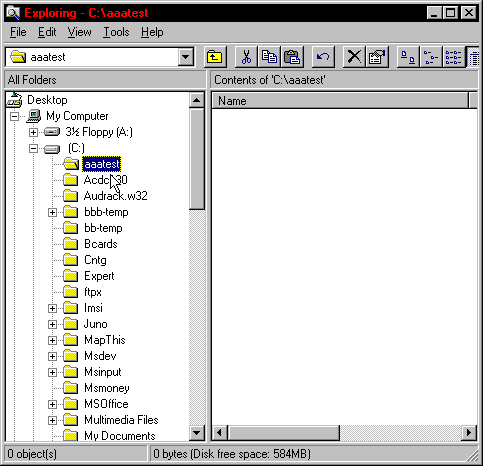Click the Desktop icon in tree
Viewport: 483px width, 466px height.
point(14,100)
